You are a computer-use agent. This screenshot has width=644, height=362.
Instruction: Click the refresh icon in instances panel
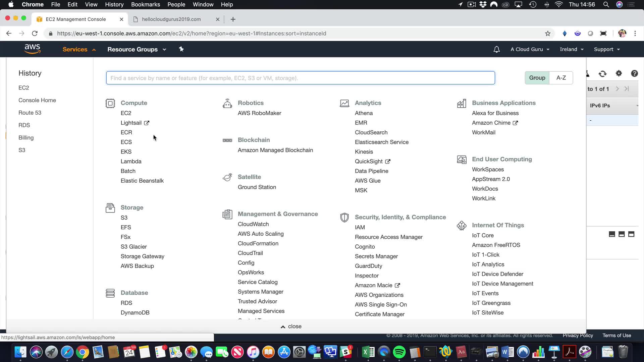tap(602, 74)
